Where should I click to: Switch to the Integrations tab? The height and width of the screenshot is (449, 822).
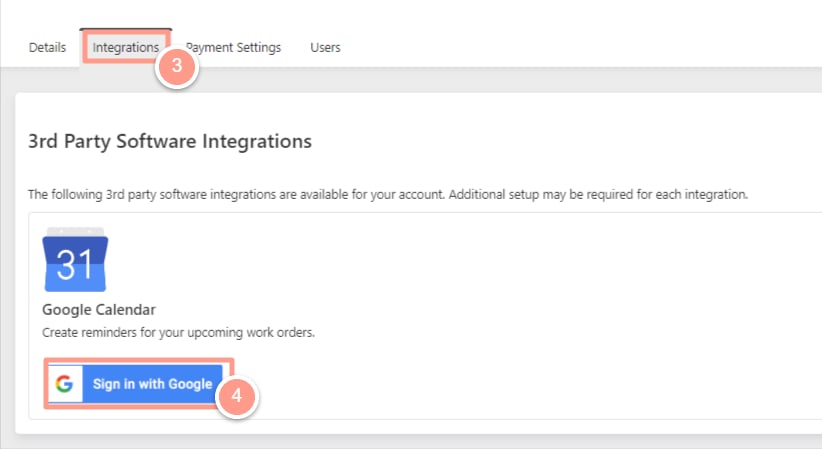click(x=126, y=47)
